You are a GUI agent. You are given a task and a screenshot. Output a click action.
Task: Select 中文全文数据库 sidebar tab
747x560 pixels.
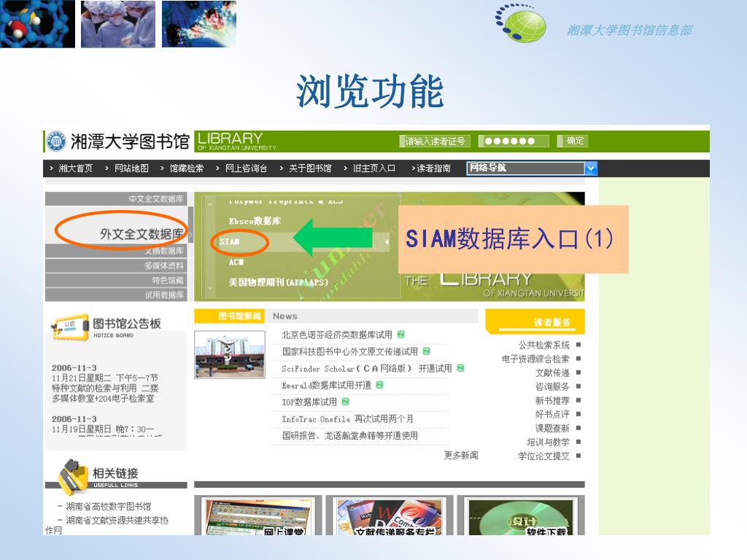[116, 198]
